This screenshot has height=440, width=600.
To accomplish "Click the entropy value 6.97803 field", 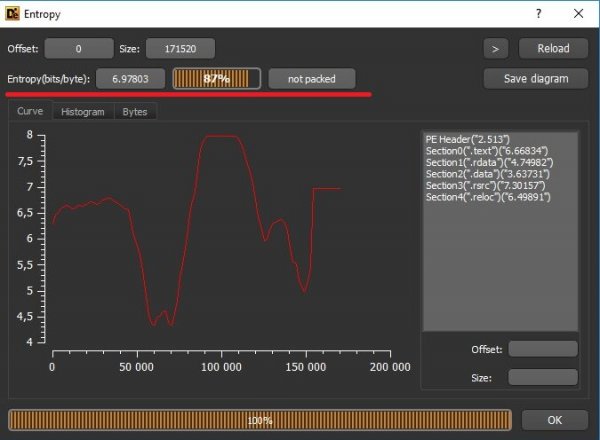I will click(132, 78).
